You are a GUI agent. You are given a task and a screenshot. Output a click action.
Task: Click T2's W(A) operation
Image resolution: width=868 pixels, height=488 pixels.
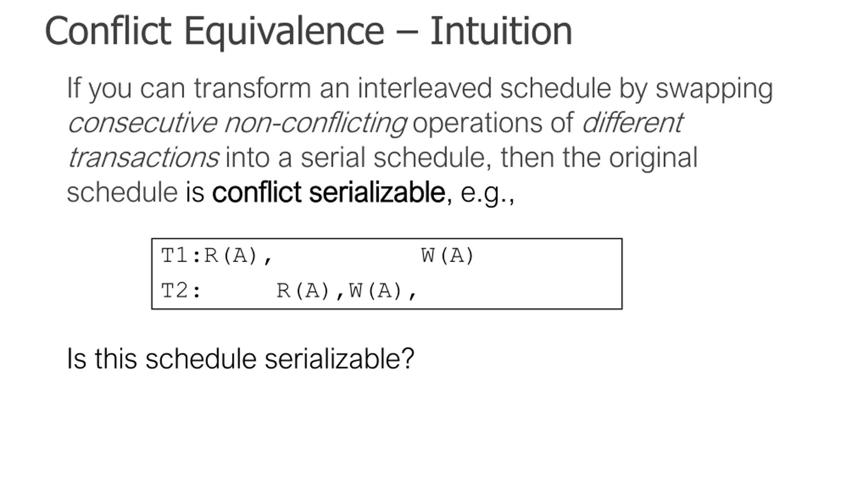pos(375,291)
